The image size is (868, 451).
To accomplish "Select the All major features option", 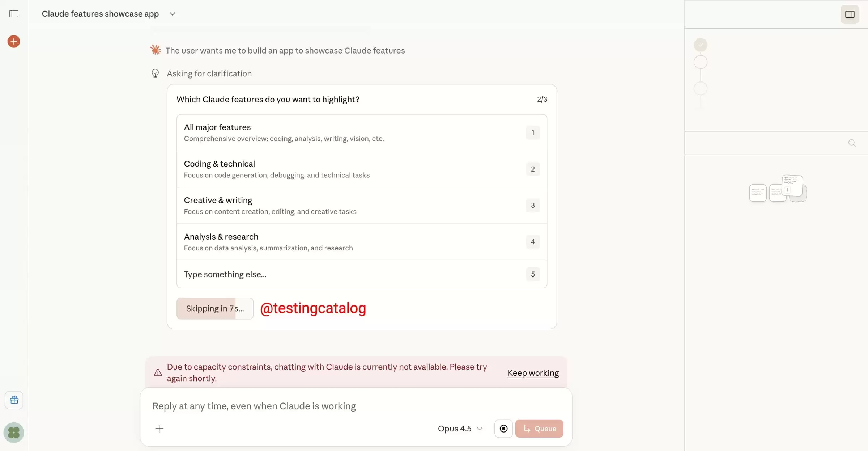I will click(362, 132).
